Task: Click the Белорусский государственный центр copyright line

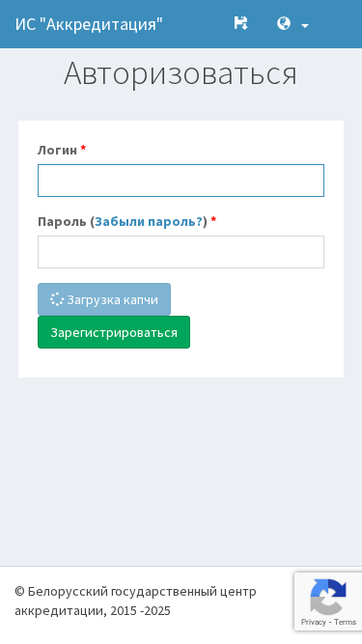Action: point(135,592)
